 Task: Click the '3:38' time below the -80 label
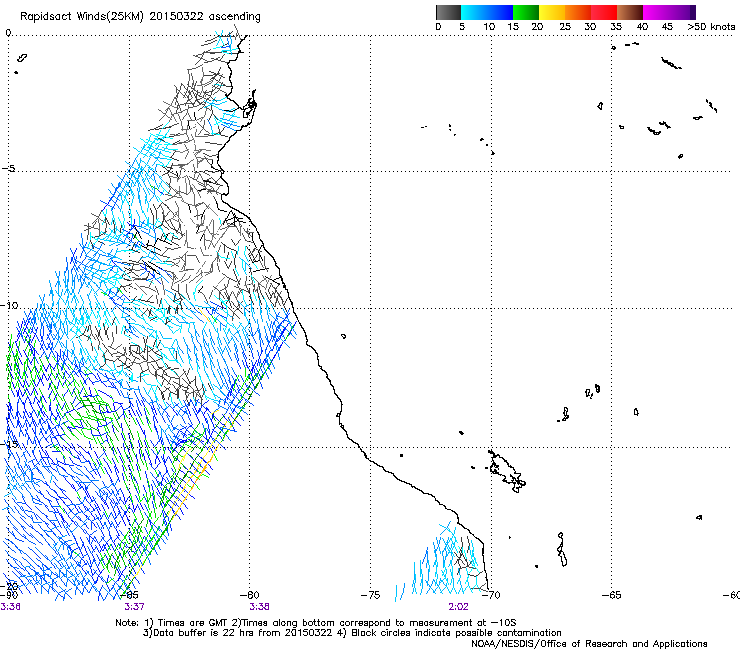[x=259, y=606]
